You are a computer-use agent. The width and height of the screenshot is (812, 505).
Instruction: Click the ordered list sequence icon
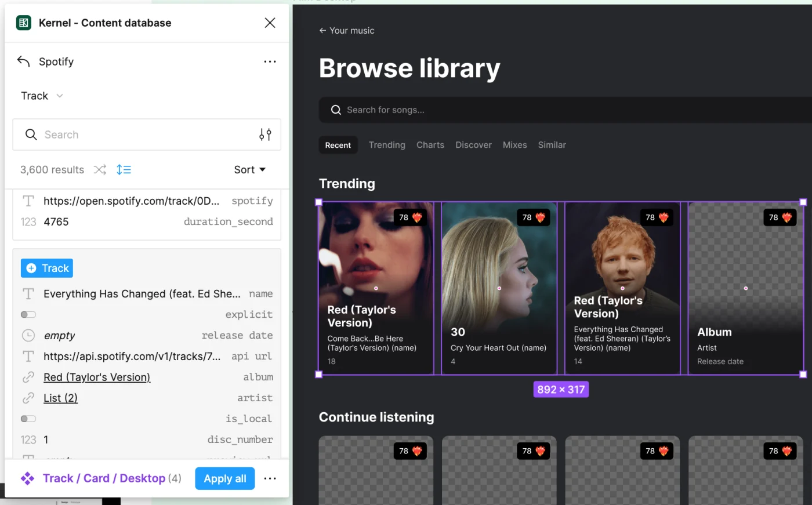tap(124, 169)
